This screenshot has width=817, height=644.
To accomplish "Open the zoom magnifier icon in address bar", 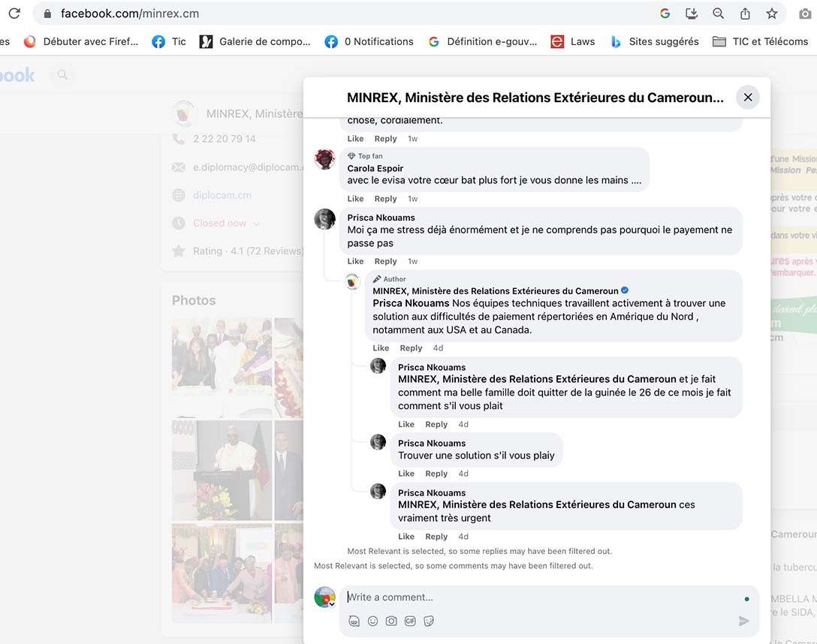I will [x=719, y=14].
